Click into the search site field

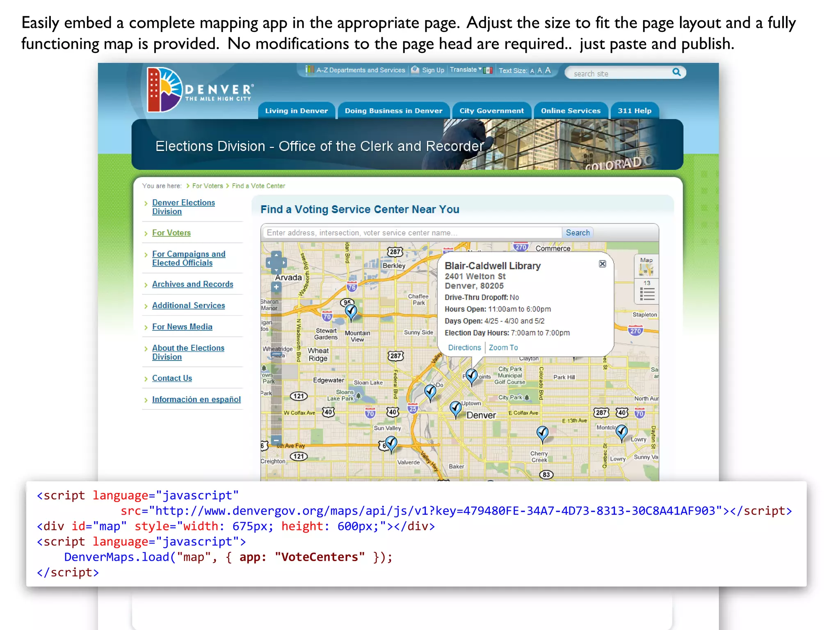619,73
